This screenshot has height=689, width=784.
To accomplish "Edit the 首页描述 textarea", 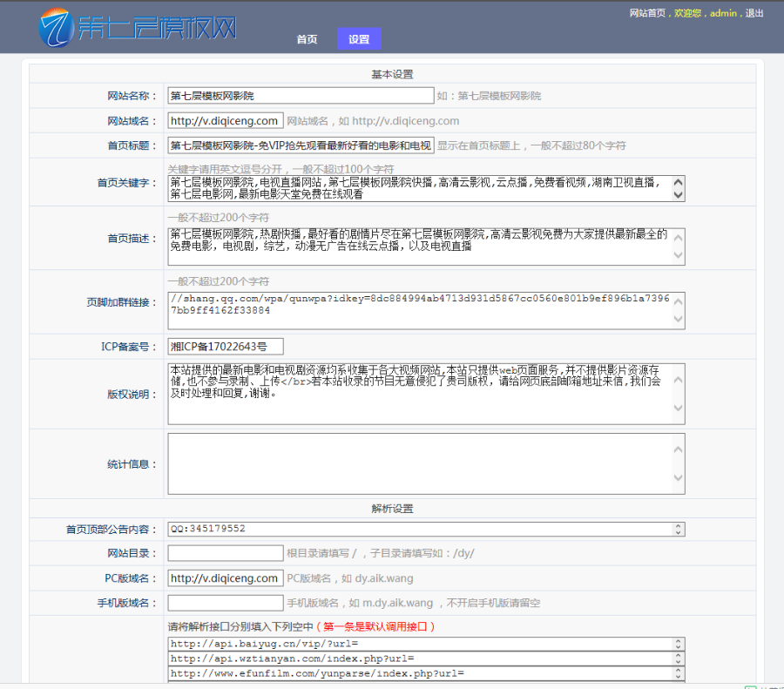I will coord(426,247).
